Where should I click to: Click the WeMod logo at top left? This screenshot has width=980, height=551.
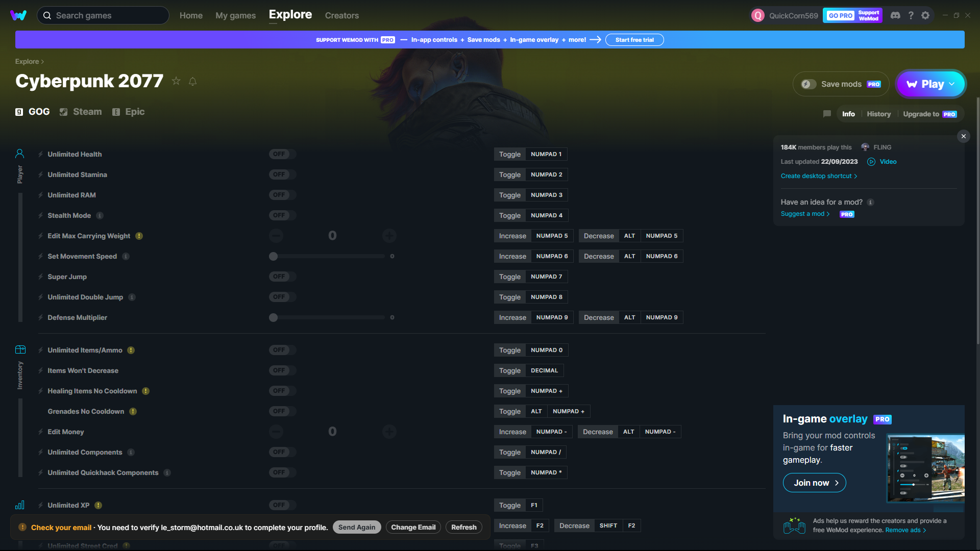[18, 15]
